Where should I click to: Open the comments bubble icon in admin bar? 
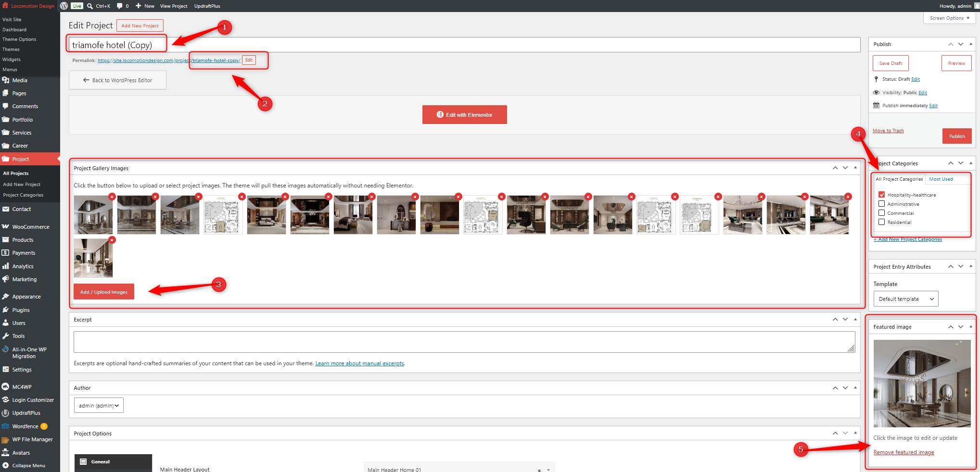coord(120,6)
